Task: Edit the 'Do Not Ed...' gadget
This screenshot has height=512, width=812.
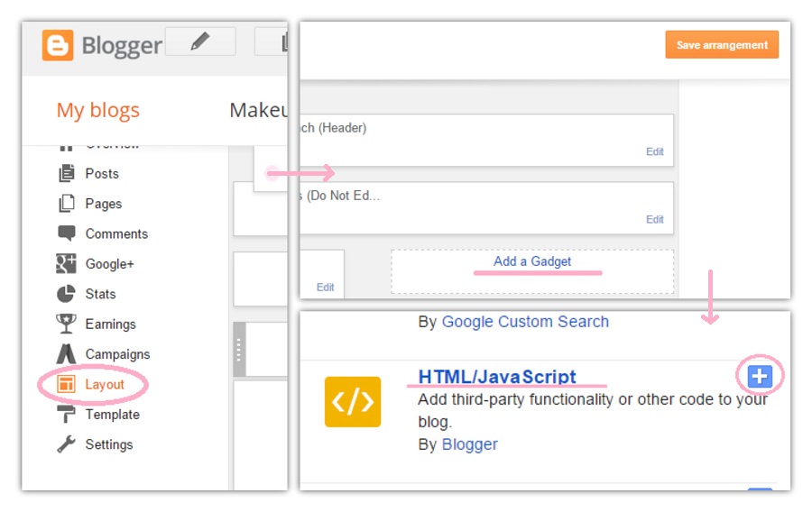Action: click(655, 219)
